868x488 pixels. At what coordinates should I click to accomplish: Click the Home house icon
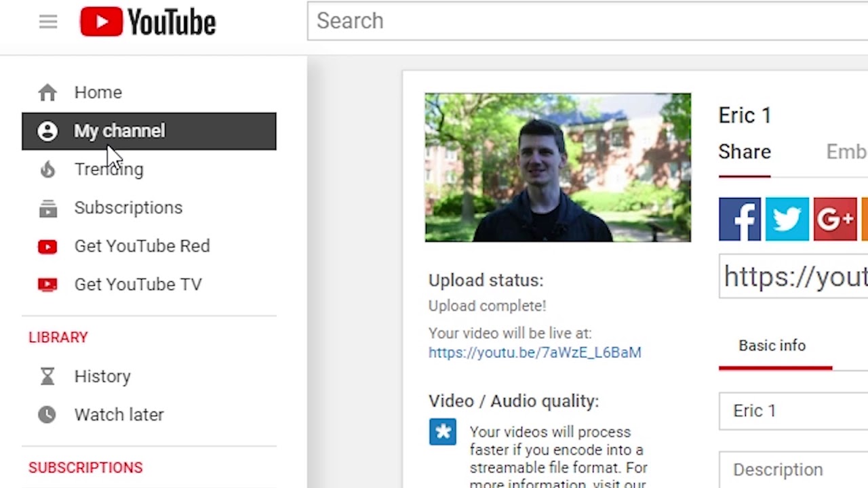coord(47,92)
